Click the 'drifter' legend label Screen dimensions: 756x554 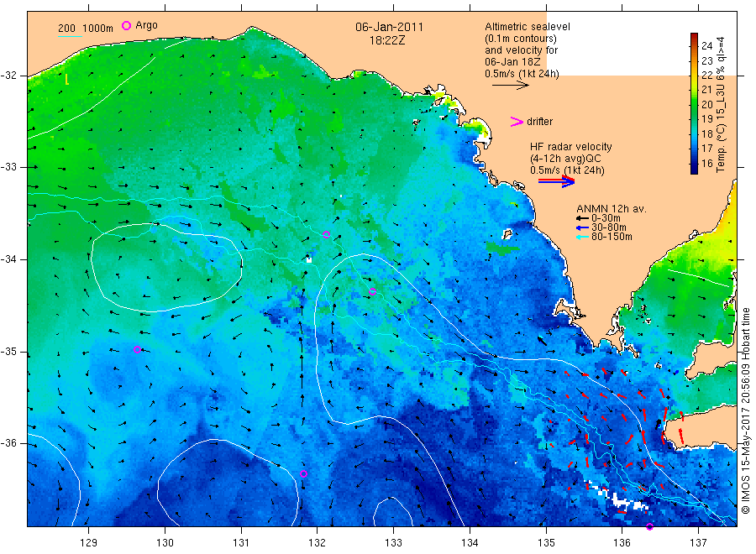coord(539,122)
